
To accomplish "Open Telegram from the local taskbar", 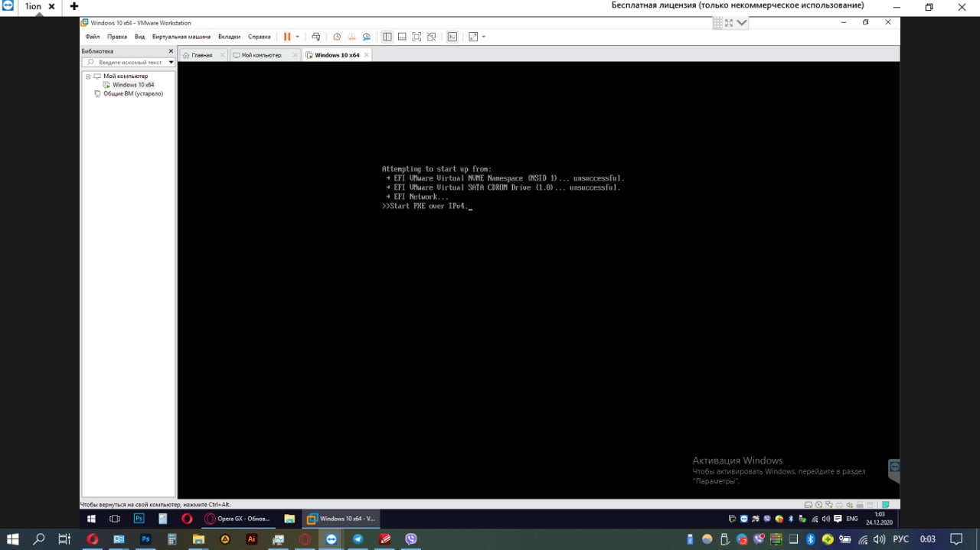I will pyautogui.click(x=358, y=539).
